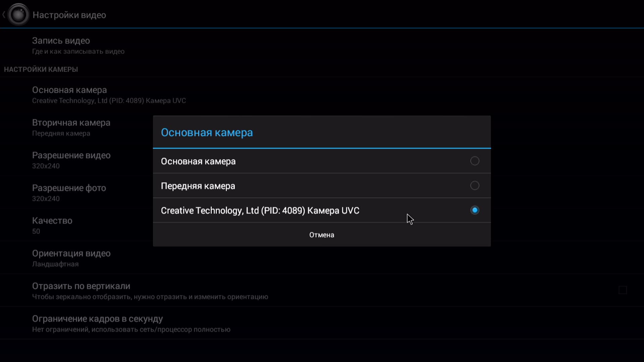644x362 pixels.
Task: Click the camera app icon in header
Action: (x=18, y=15)
